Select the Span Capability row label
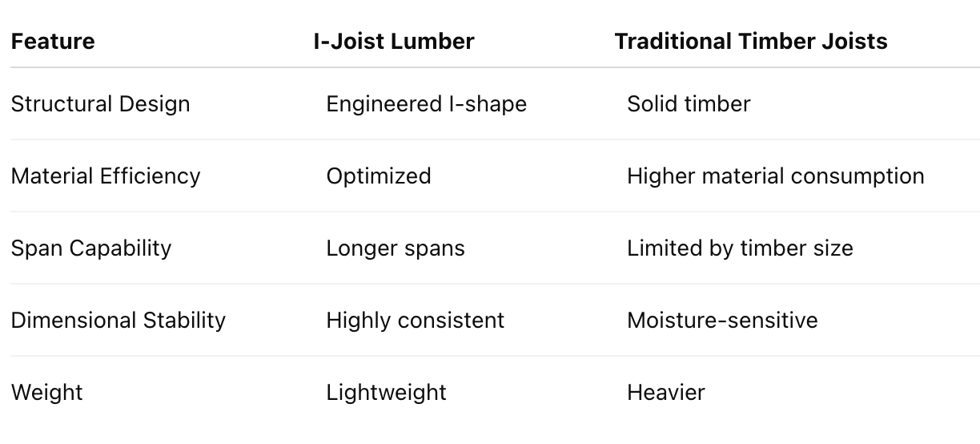This screenshot has height=444, width=980. coord(91,248)
